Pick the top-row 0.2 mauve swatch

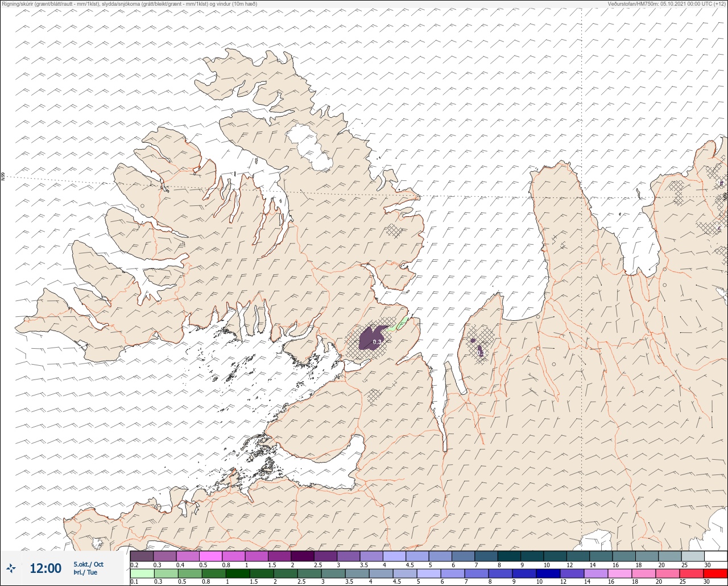(x=142, y=556)
